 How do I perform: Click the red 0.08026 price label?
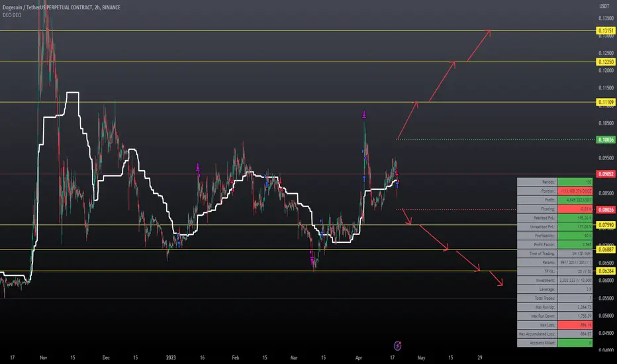(606, 210)
